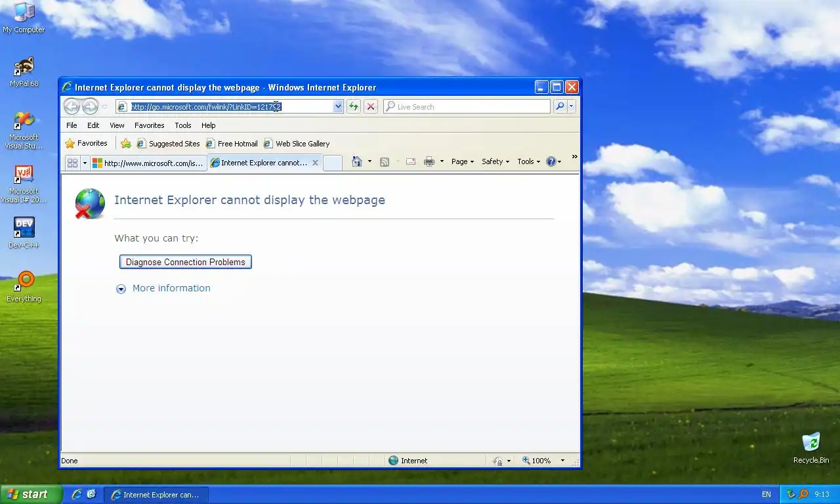Open the recent pages dropdown arrow
This screenshot has height=504, width=840.
click(x=104, y=106)
